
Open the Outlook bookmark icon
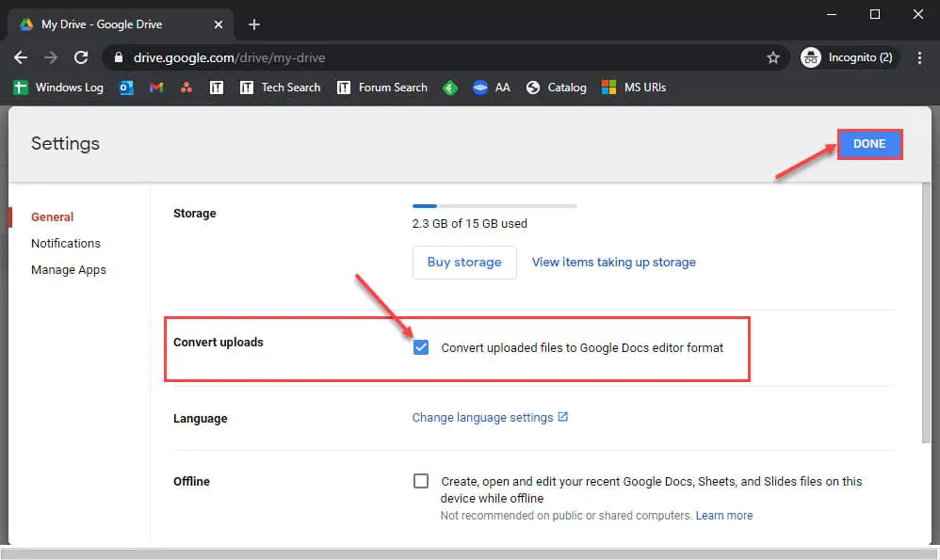126,88
